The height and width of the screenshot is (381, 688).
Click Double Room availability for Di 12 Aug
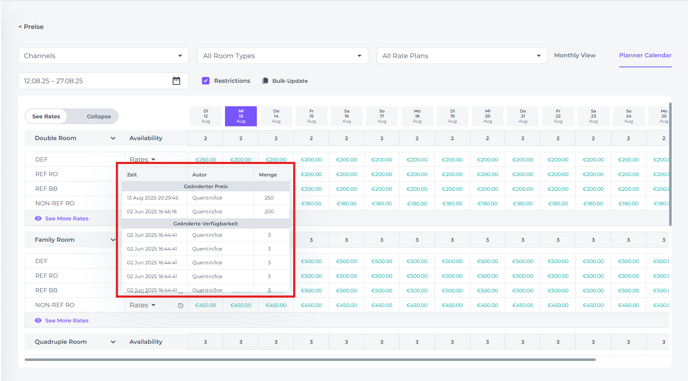[x=205, y=138]
